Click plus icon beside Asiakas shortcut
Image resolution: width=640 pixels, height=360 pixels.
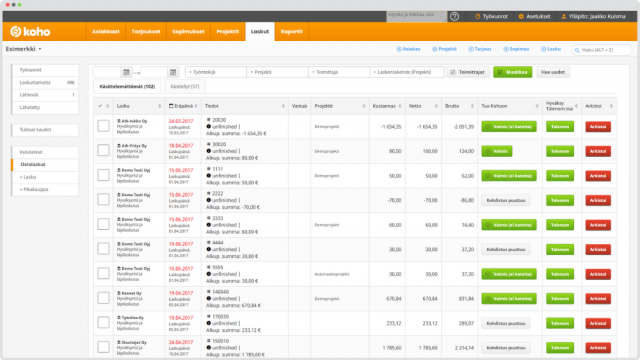click(x=399, y=49)
